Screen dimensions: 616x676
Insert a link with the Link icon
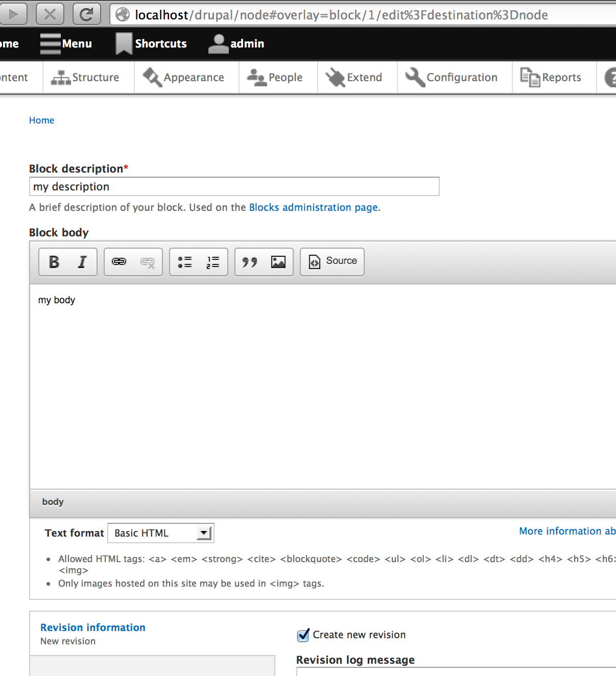(x=119, y=262)
